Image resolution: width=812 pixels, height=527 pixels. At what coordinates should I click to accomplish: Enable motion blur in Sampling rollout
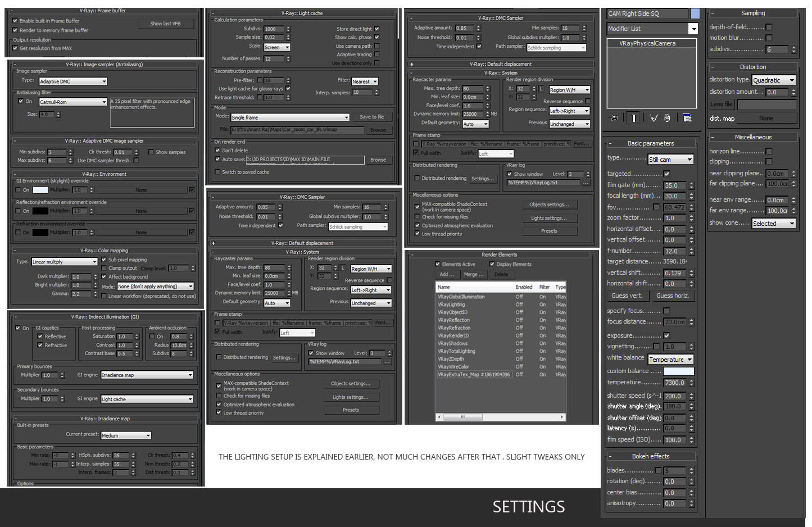click(769, 38)
